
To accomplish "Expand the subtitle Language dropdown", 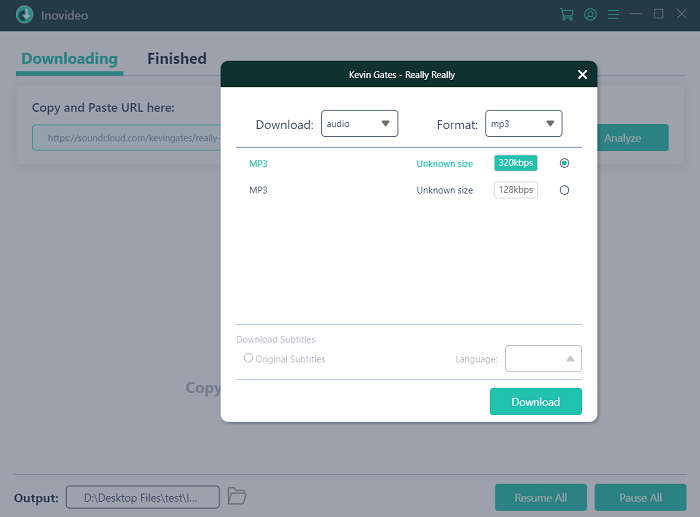I will (x=543, y=359).
